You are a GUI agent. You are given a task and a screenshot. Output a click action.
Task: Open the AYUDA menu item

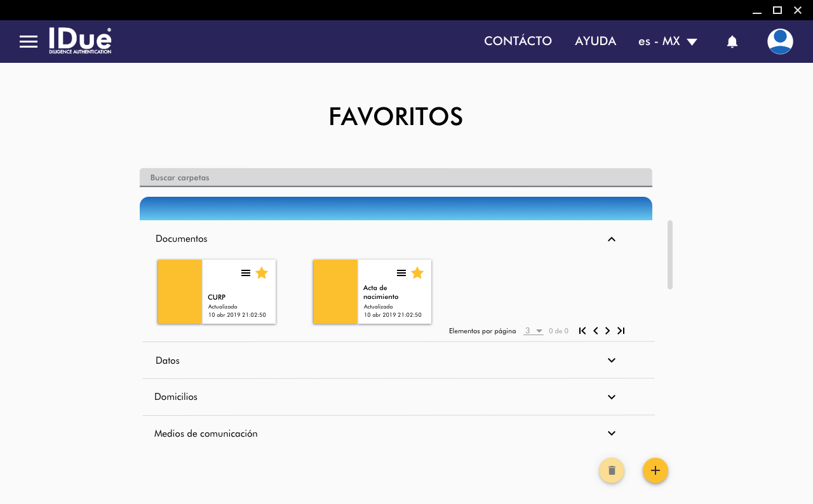point(595,41)
